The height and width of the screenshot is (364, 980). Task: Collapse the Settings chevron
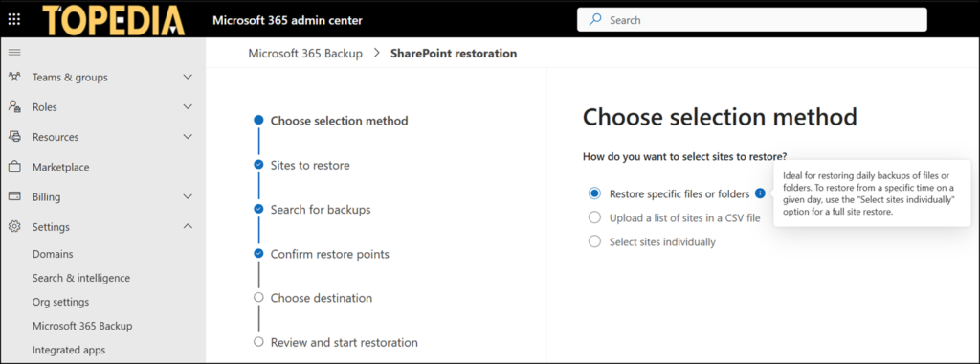[188, 226]
